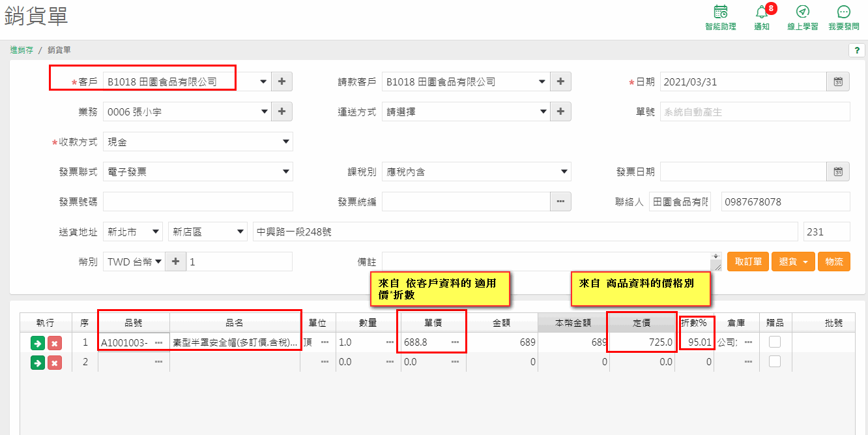Click the 日期 date input field
This screenshot has height=435, width=868.
(x=743, y=82)
